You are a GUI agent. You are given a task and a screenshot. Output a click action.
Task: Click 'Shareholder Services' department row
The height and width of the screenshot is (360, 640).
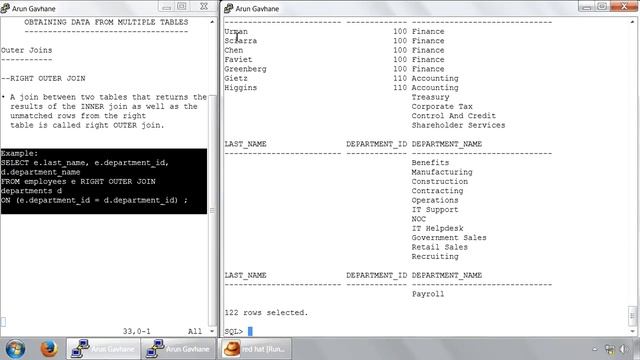point(458,125)
